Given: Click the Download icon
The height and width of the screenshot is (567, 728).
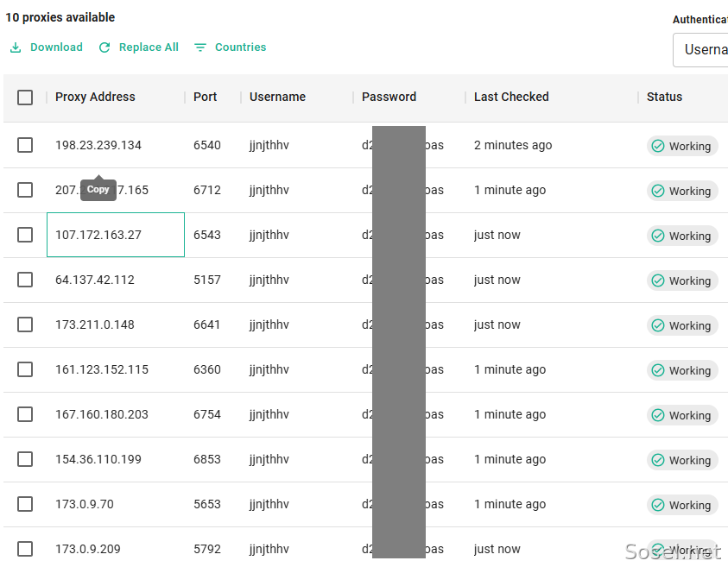Looking at the screenshot, I should (16, 47).
